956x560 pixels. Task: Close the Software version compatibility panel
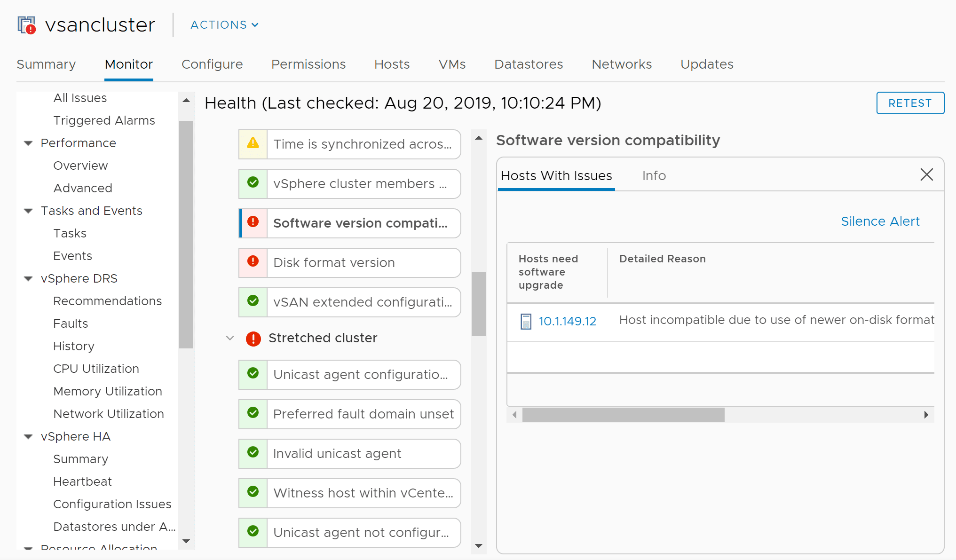(x=926, y=175)
